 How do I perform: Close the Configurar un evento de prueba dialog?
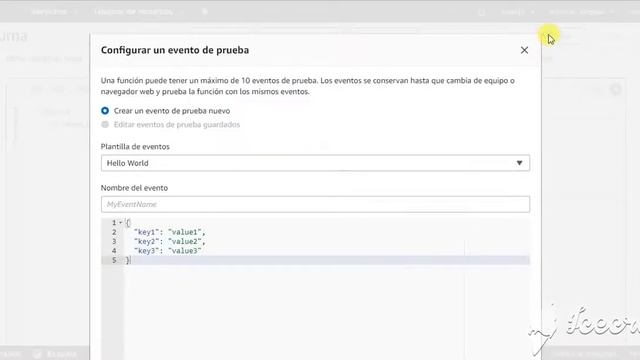[x=524, y=50]
